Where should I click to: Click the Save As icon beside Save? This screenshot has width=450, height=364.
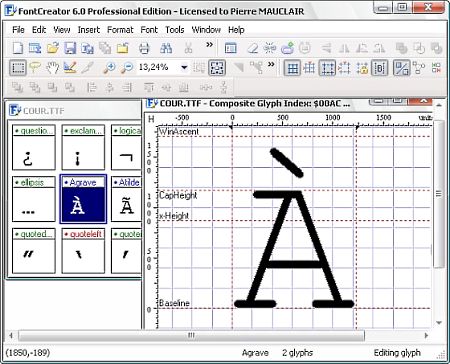tap(87, 48)
